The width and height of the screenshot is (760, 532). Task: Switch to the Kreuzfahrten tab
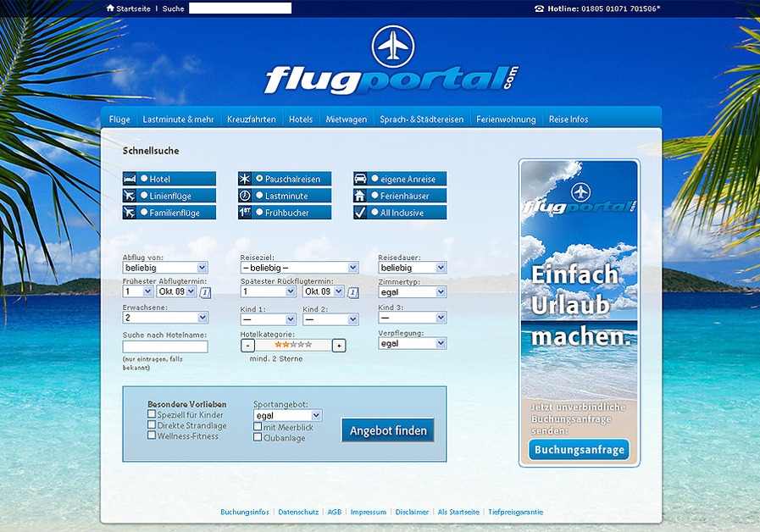point(251,119)
